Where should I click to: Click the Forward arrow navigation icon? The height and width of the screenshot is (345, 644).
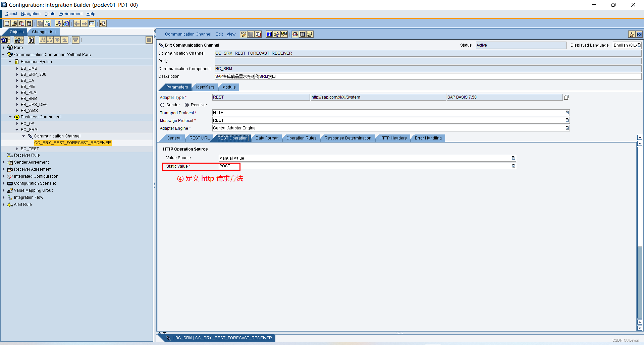pos(84,23)
